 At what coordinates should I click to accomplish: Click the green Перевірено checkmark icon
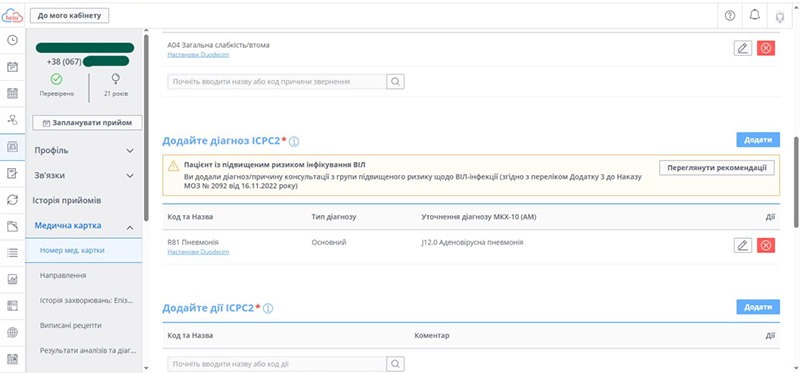point(57,79)
